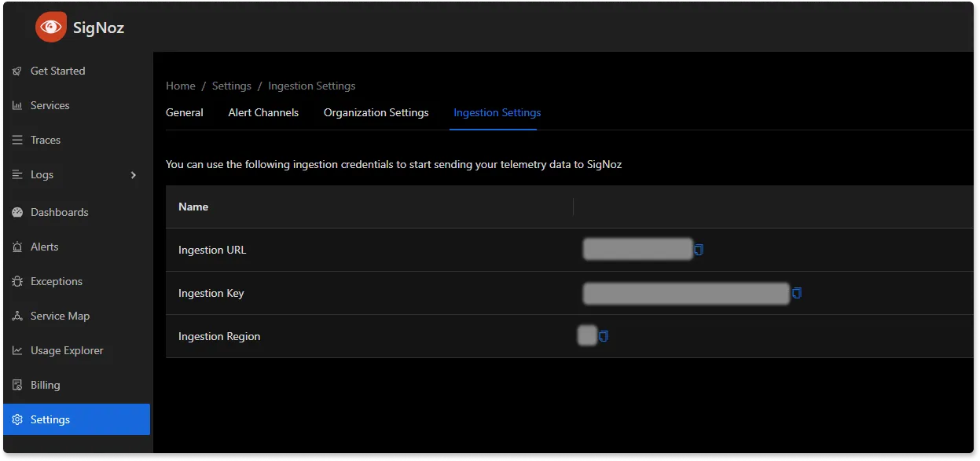
Task: Click the Ingestion Region row label
Action: tap(219, 336)
